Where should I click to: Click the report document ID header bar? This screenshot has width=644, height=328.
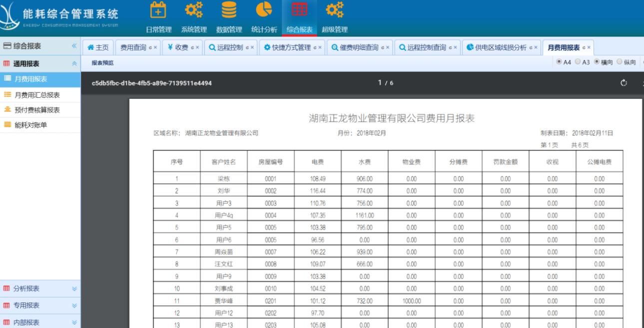pos(152,82)
